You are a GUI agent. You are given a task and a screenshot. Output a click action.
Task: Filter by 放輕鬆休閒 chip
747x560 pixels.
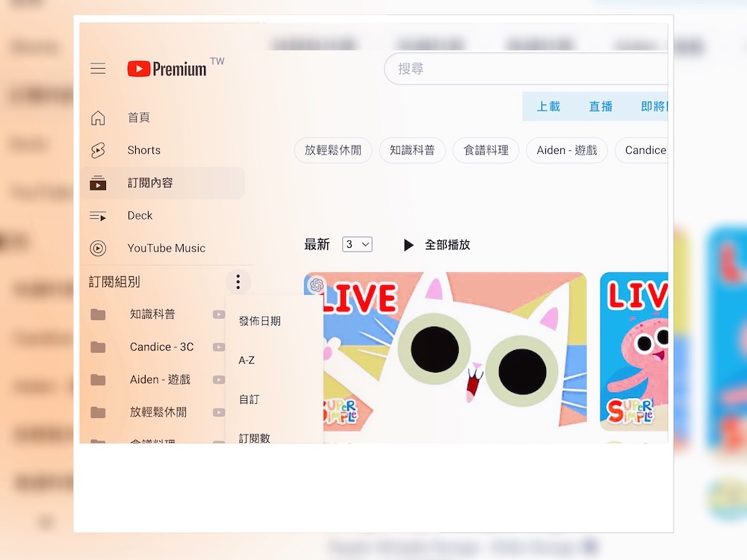point(333,151)
